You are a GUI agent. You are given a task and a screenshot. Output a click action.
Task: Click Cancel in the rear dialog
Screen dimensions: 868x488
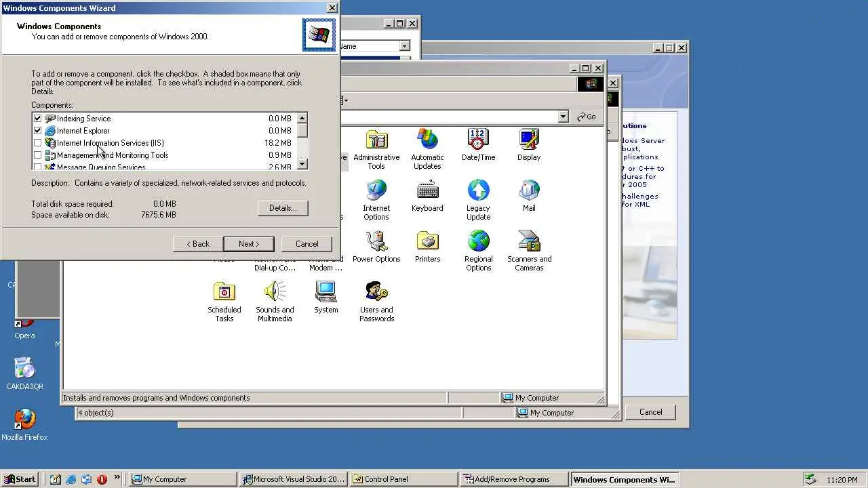(x=650, y=412)
